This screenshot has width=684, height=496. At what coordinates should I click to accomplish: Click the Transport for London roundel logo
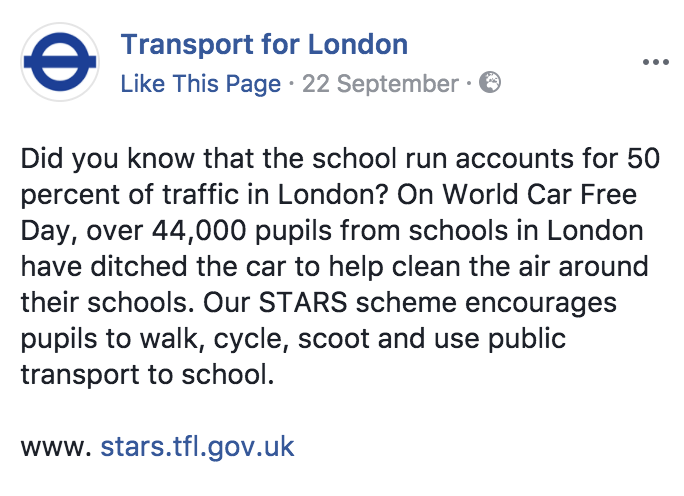click(x=60, y=61)
